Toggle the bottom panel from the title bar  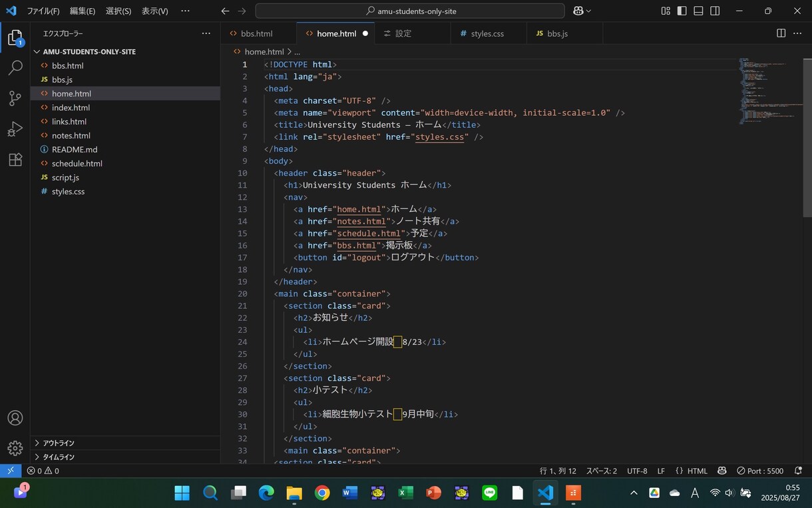pyautogui.click(x=698, y=11)
